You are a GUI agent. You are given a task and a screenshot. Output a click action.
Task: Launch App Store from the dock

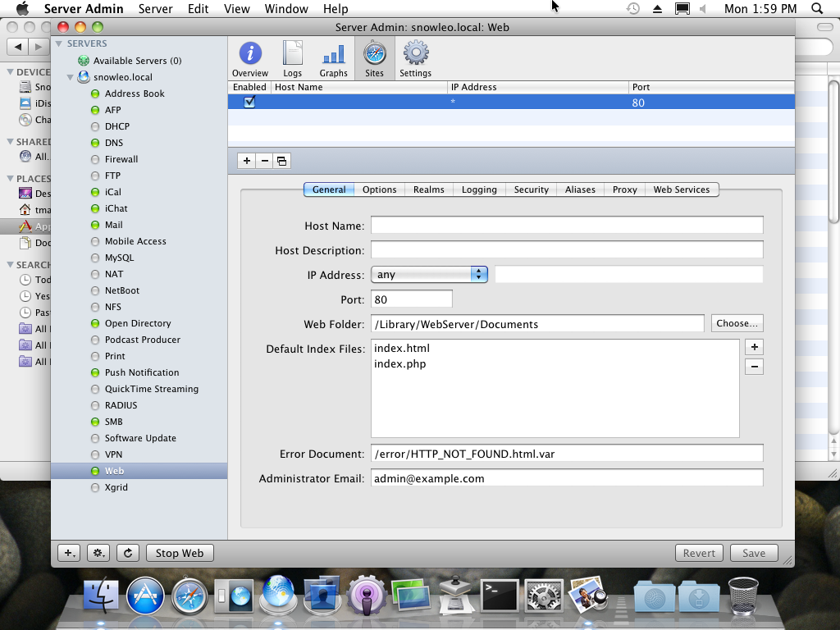pyautogui.click(x=145, y=596)
